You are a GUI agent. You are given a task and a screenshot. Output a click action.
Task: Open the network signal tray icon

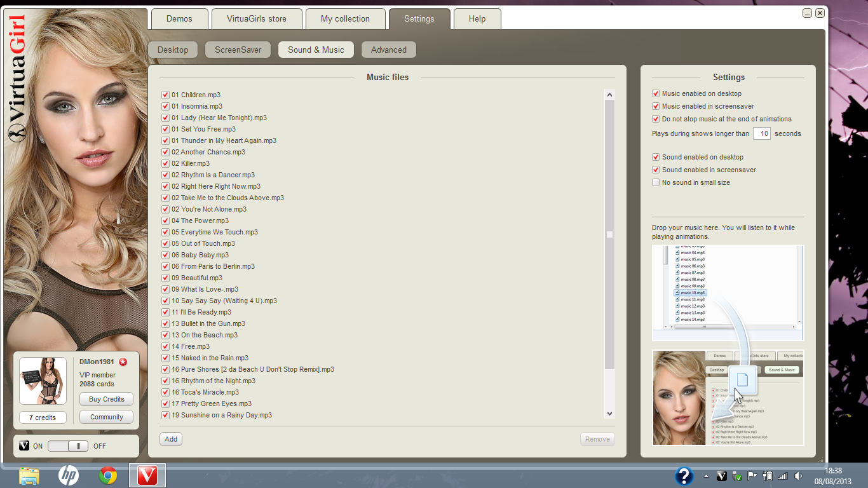pos(783,476)
